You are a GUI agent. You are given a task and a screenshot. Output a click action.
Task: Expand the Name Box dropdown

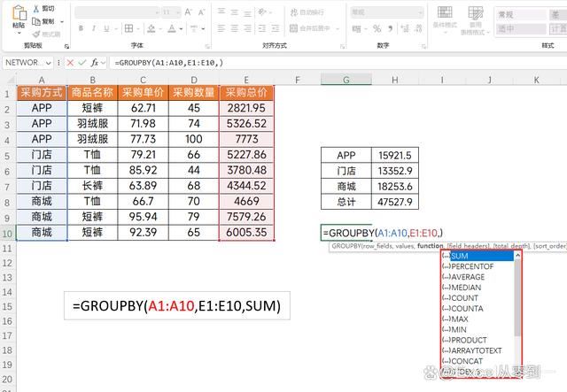pyautogui.click(x=49, y=63)
